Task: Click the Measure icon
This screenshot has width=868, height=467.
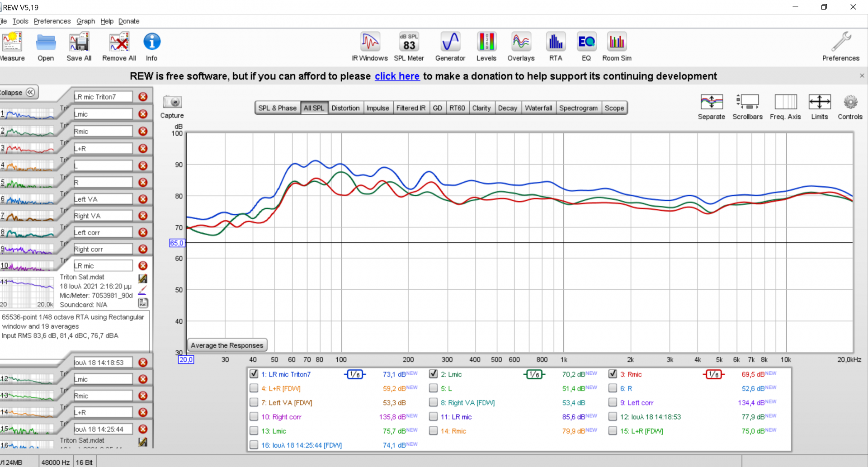Action: click(12, 46)
